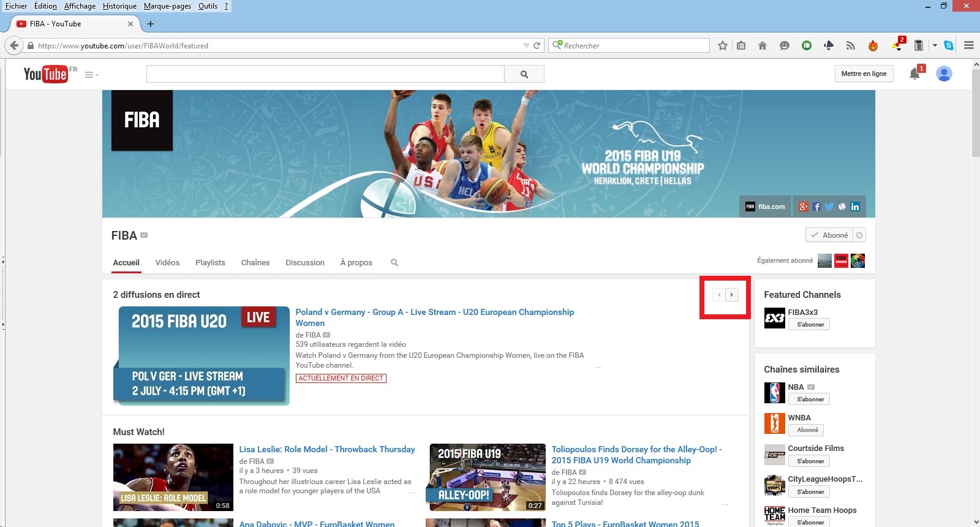Subscribe to FIBA3x3 with S'abonner
Image resolution: width=980 pixels, height=527 pixels.
pyautogui.click(x=810, y=325)
